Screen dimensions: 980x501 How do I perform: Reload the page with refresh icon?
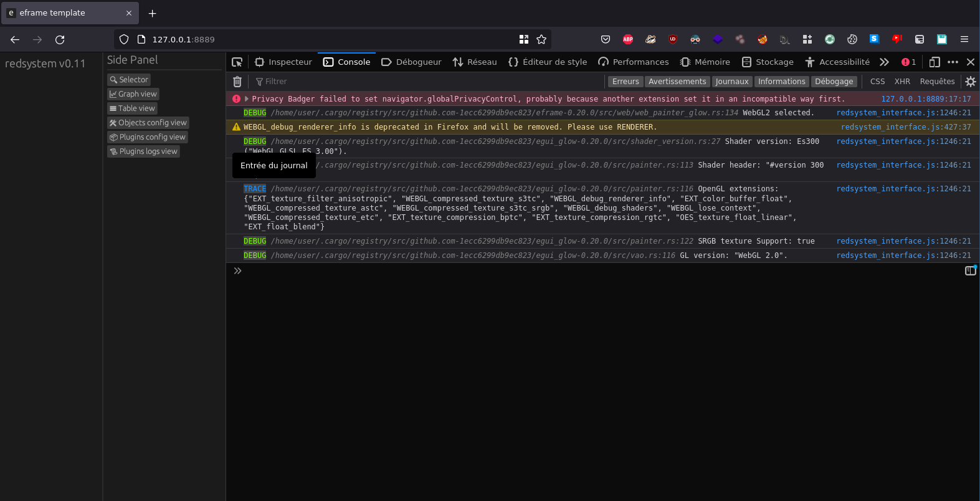[60, 39]
